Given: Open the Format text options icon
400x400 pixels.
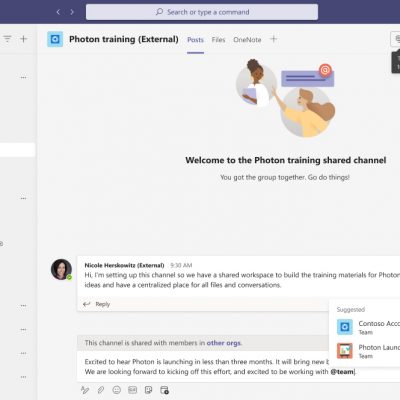Looking at the screenshot, I should (x=85, y=390).
